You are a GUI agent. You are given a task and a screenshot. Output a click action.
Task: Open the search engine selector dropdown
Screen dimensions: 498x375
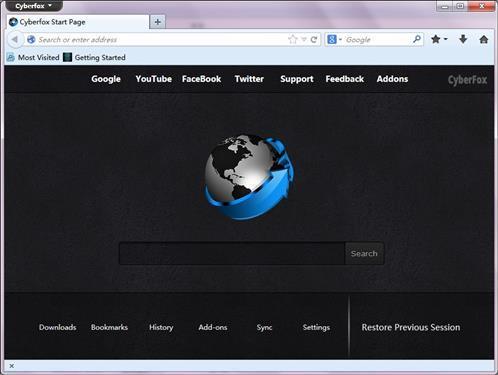[335, 40]
